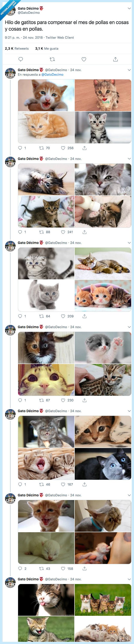Reply to the main kitten thread tweet
This screenshot has height=644, width=134.
point(21,59)
